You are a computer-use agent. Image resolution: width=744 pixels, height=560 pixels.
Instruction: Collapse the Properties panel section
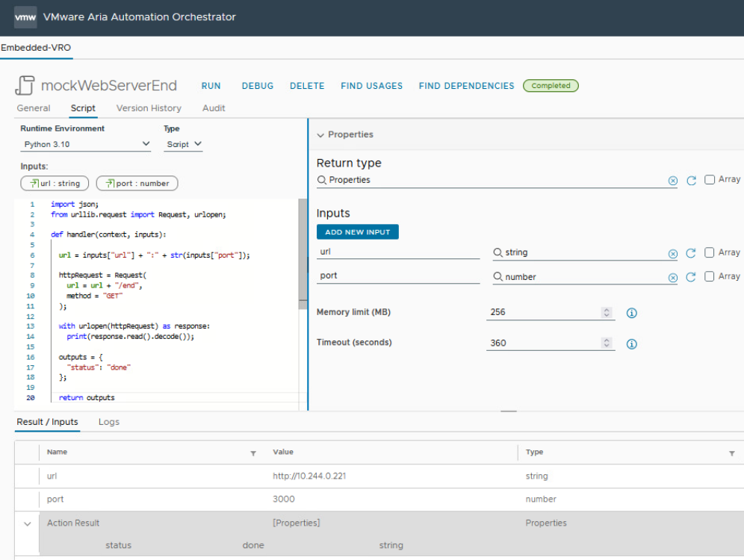coord(320,135)
